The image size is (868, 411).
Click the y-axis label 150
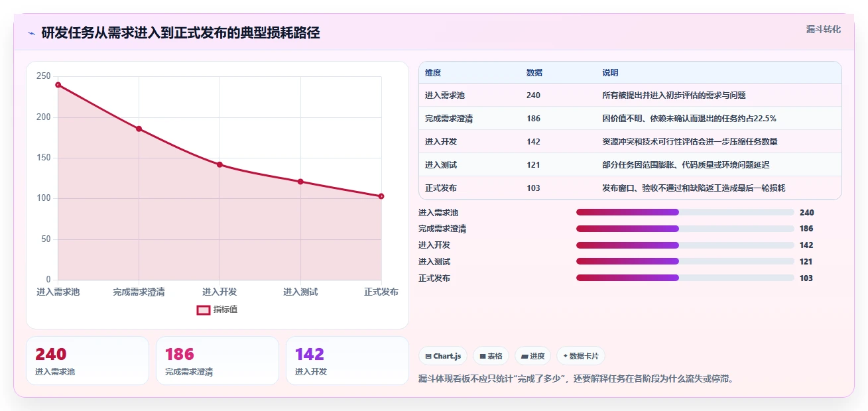click(44, 158)
